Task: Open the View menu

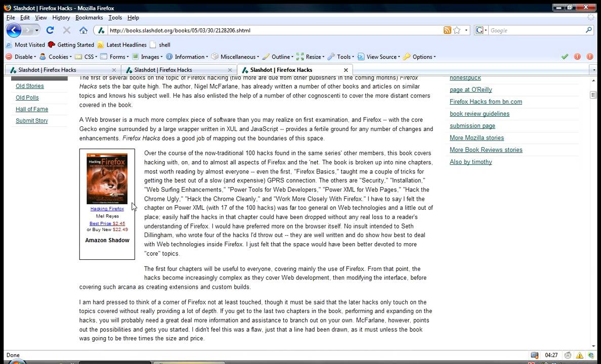Action: [x=41, y=18]
